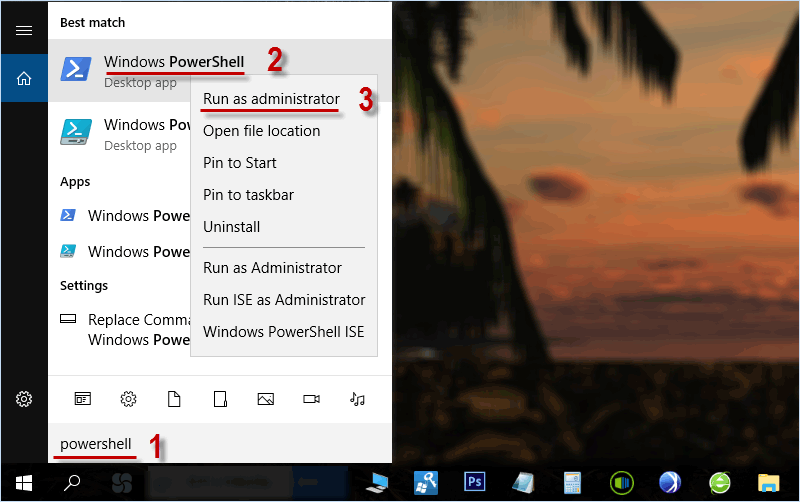The width and height of the screenshot is (800, 502).
Task: Filter search results by Photos icon
Action: click(x=266, y=399)
